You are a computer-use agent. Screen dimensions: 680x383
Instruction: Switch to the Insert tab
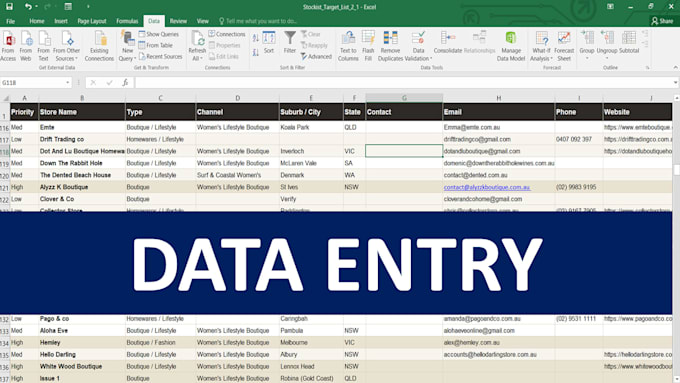61,21
